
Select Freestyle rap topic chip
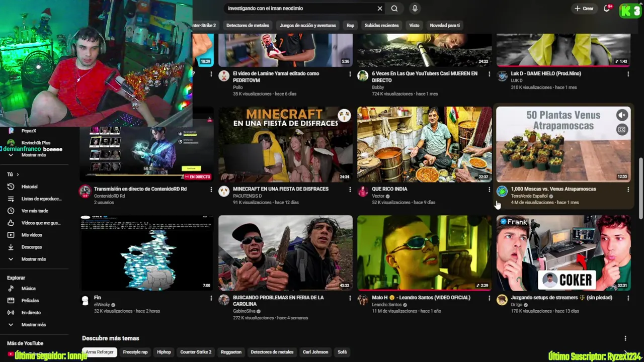pyautogui.click(x=135, y=352)
